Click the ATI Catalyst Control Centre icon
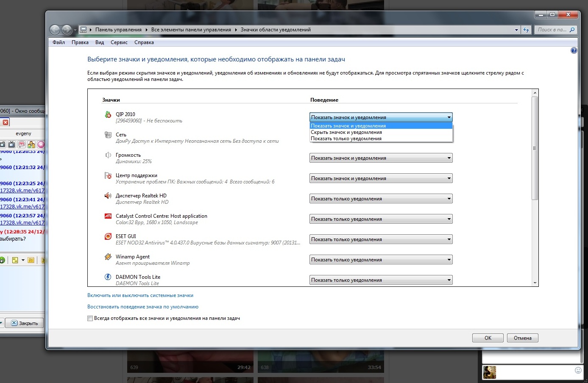The width and height of the screenshot is (588, 383). coord(108,216)
